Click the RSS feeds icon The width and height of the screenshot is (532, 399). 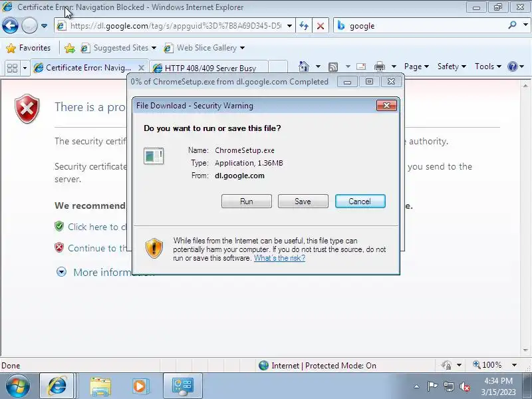point(333,67)
